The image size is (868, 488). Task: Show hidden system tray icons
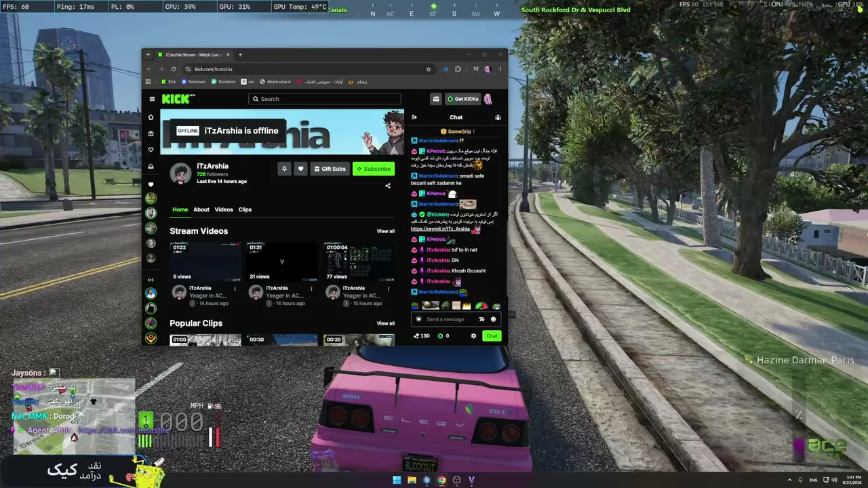pyautogui.click(x=789, y=480)
